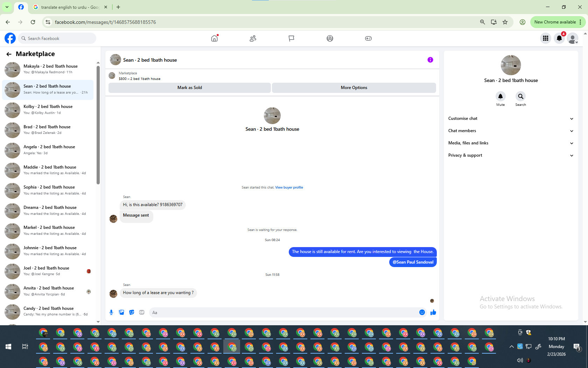Open Dreama's conversation
The image size is (588, 368).
pyautogui.click(x=48, y=211)
